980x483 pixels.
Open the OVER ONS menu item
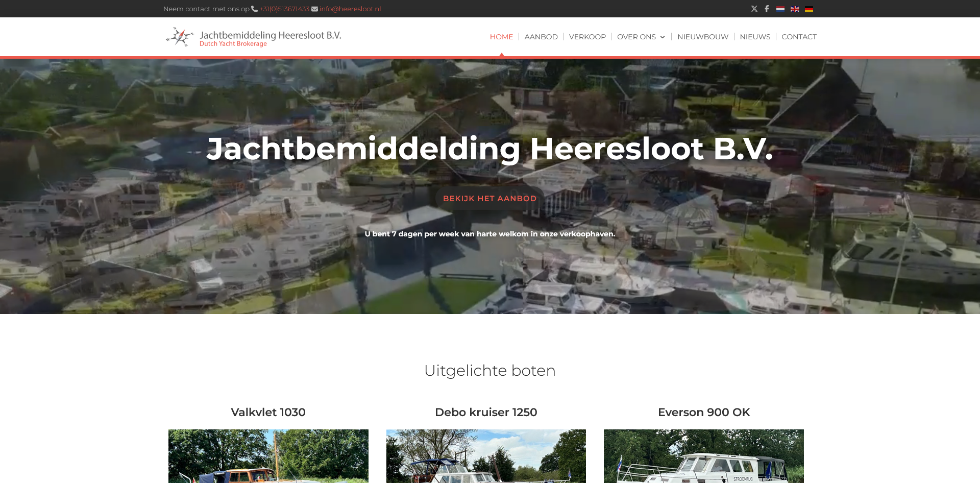pos(636,37)
